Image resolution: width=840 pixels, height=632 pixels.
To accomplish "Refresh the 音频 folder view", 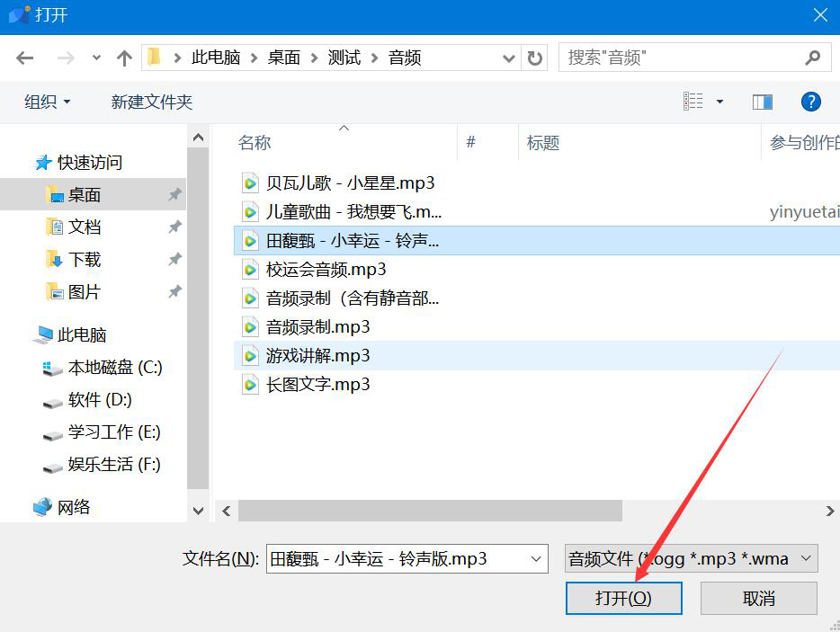I will (534, 58).
